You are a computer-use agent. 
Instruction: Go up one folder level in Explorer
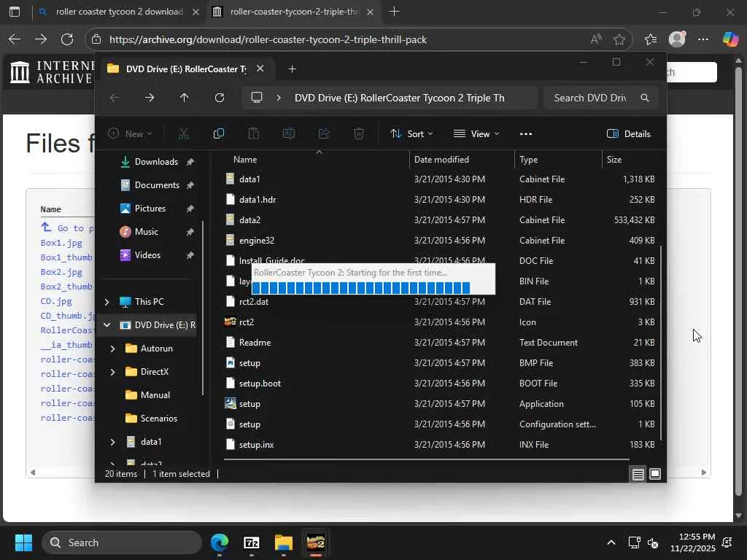(x=185, y=98)
